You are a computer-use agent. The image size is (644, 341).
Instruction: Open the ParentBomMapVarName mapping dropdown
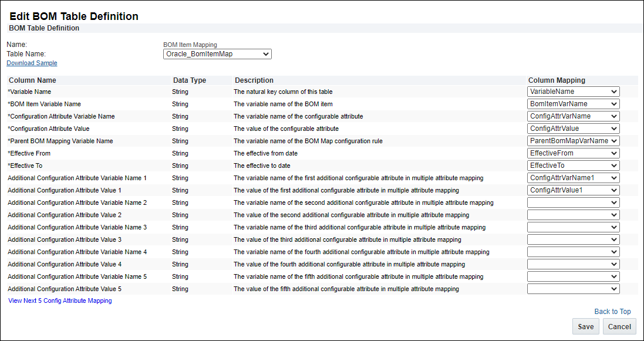[x=573, y=141]
